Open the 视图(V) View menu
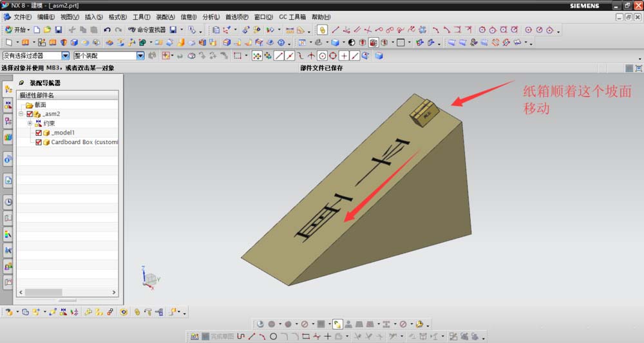The image size is (644, 343). coord(70,17)
